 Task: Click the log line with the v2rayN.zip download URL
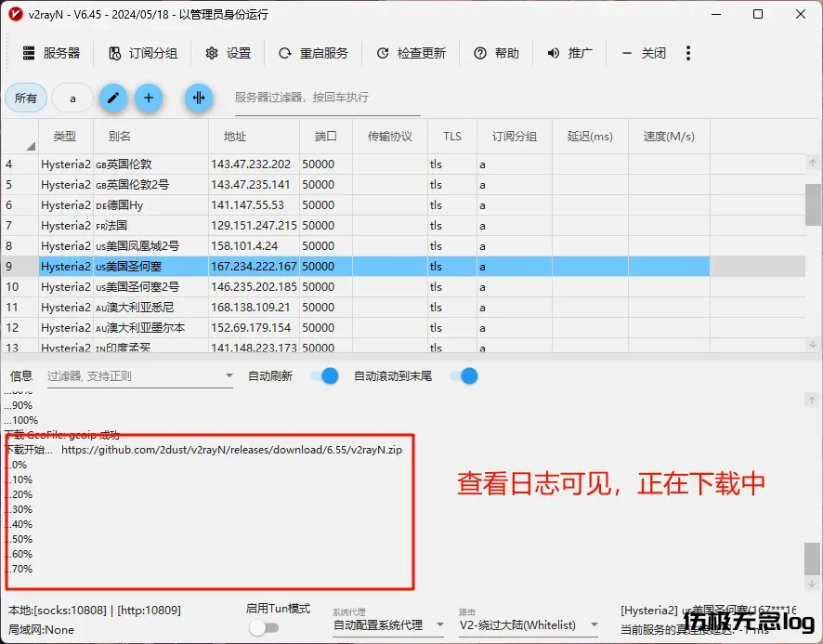tap(203, 450)
